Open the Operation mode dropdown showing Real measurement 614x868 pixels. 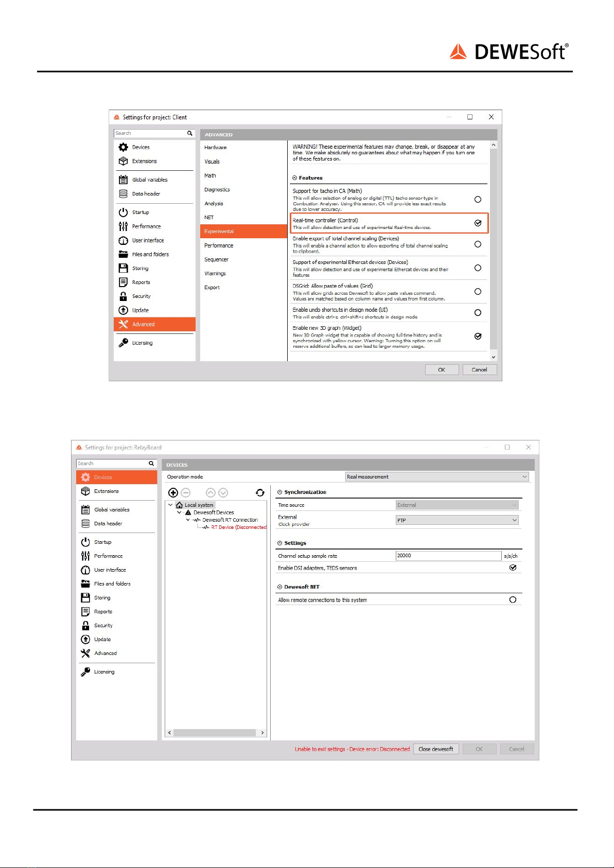[x=437, y=476]
